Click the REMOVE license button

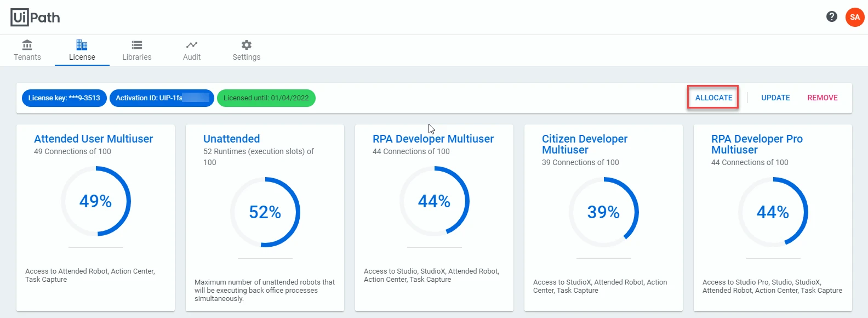coord(823,98)
